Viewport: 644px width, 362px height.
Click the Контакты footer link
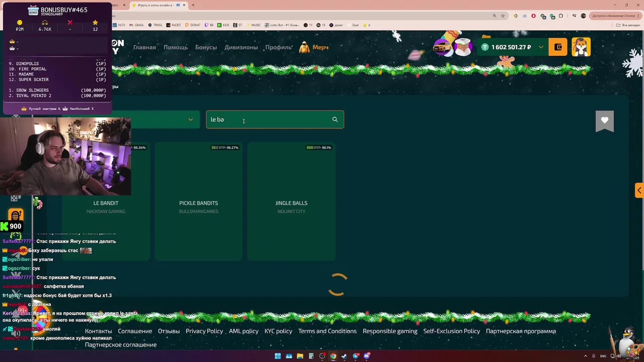coord(99,331)
